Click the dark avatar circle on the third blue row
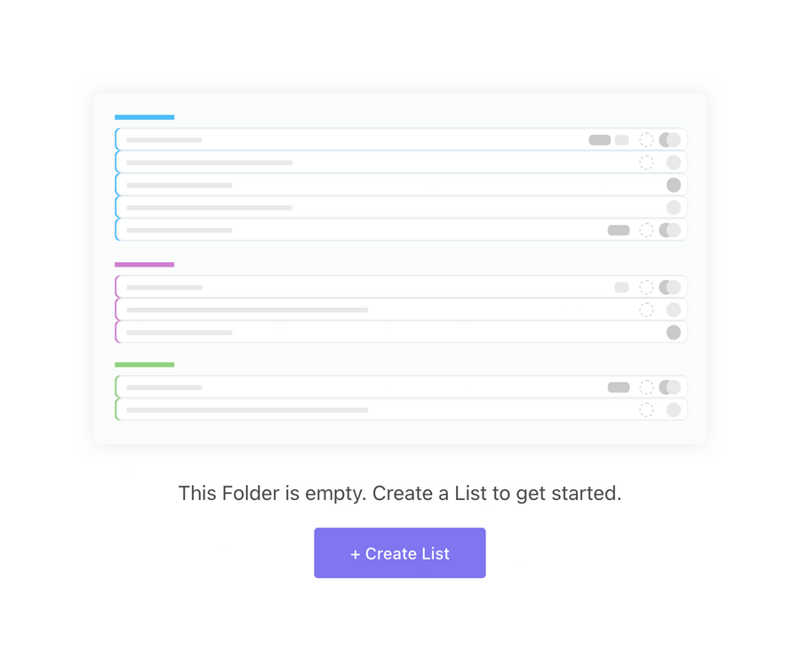800x659 pixels. (x=673, y=184)
